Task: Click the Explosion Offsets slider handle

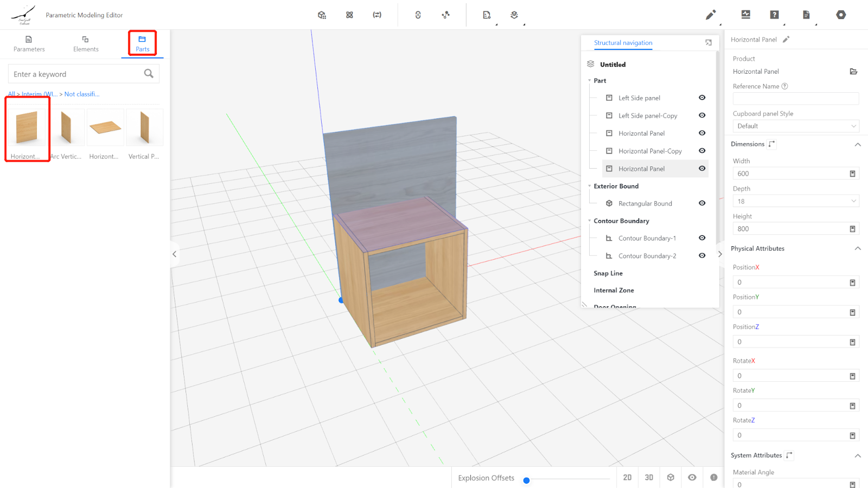Action: [x=526, y=480]
